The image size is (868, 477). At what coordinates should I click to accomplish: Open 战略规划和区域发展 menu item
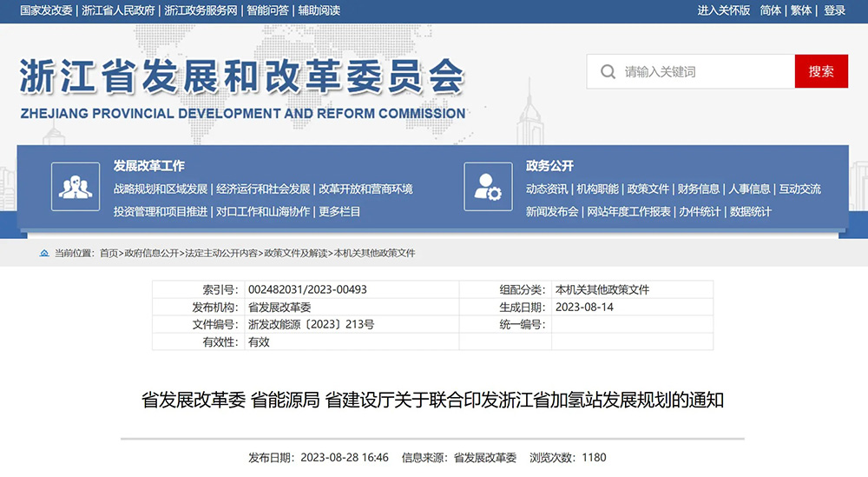(161, 189)
